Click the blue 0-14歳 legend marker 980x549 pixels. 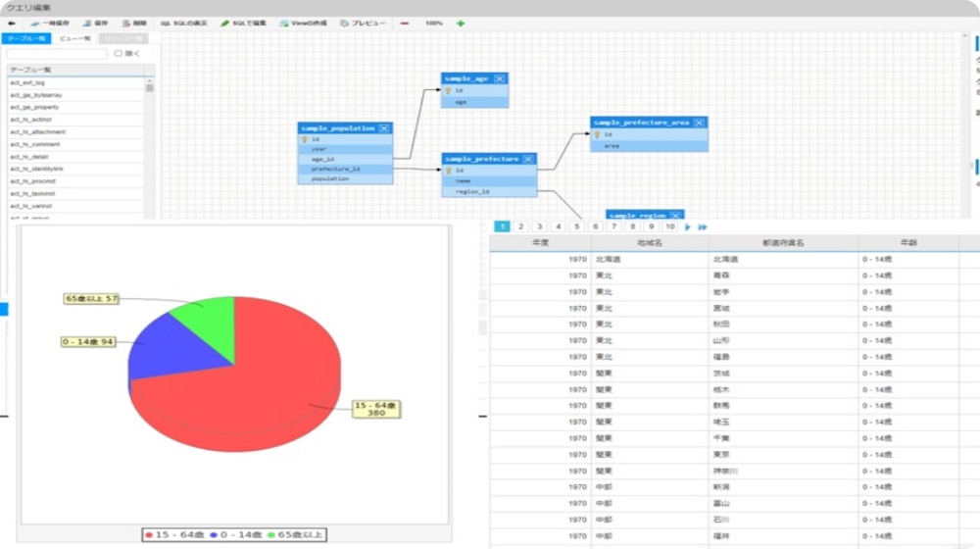(214, 535)
